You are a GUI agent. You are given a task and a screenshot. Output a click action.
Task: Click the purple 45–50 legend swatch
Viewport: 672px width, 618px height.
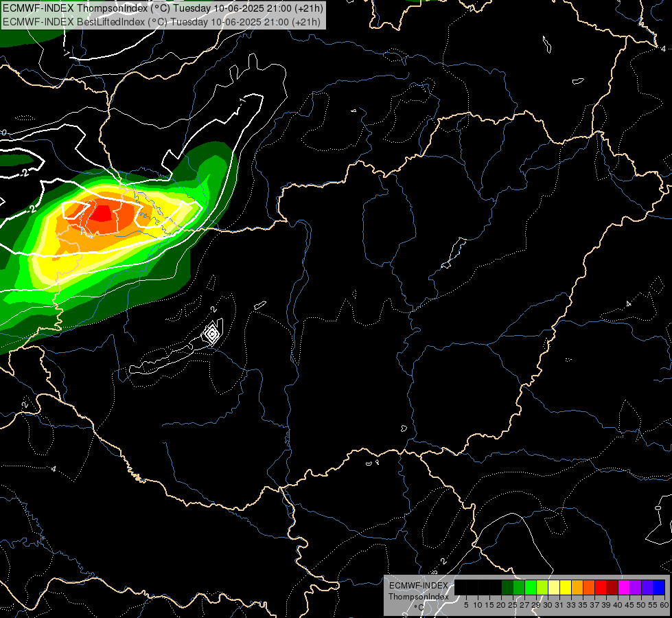click(x=636, y=587)
